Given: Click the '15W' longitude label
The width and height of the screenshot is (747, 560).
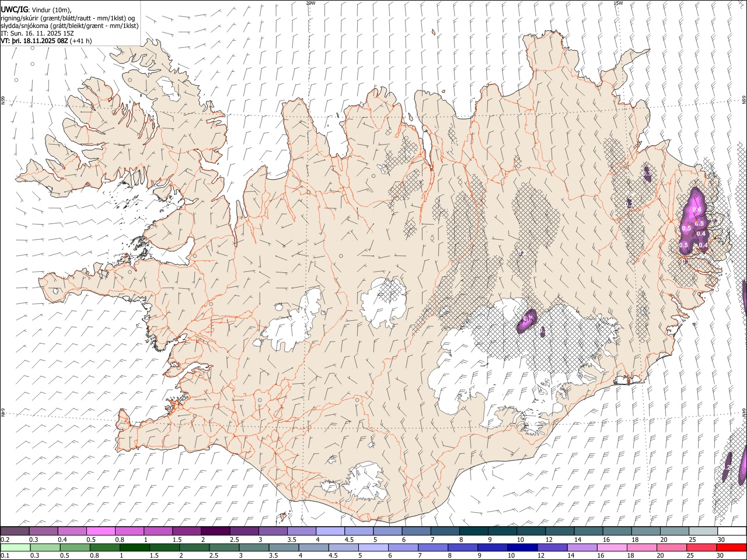Looking at the screenshot, I should pos(617,3).
